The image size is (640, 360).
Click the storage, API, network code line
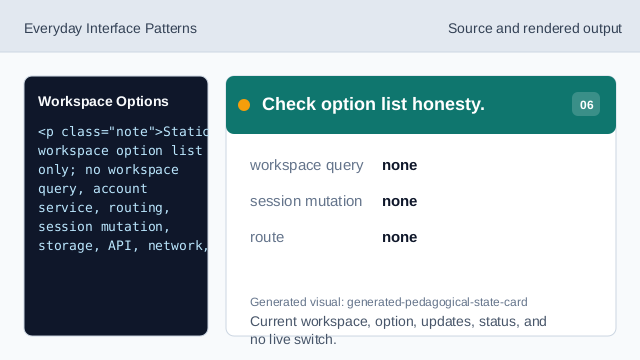[123, 246]
